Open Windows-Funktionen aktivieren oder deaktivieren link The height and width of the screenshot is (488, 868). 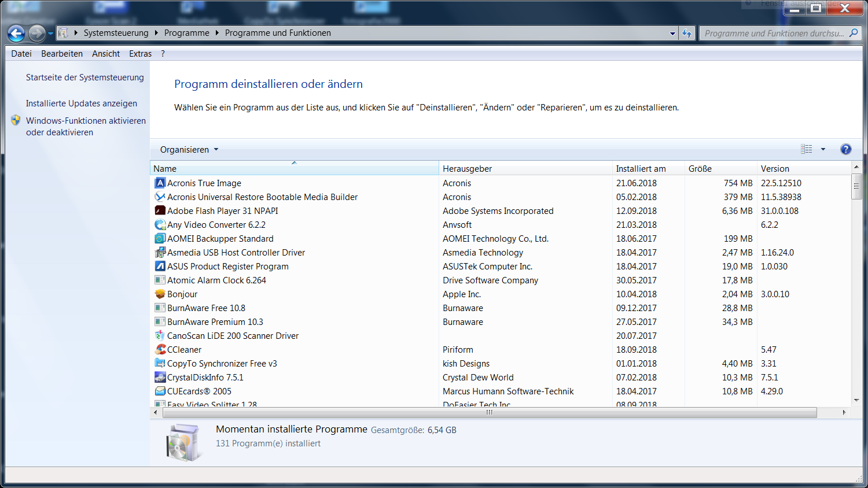[86, 127]
